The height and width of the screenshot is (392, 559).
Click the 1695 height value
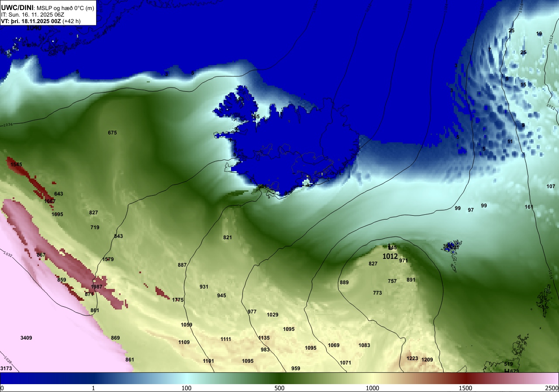(57, 214)
